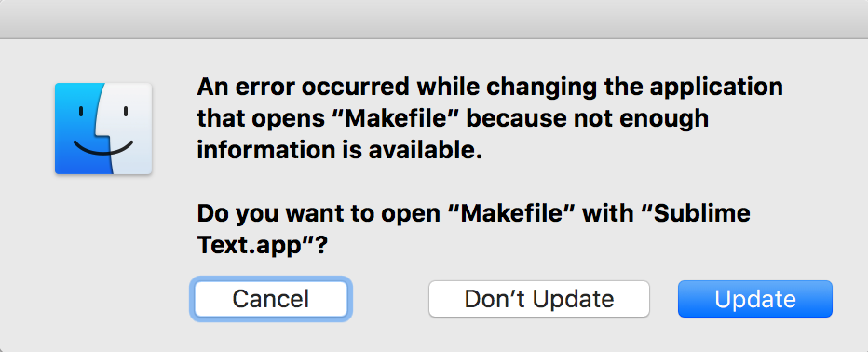Click the gap between Cancel and Don't Update
This screenshot has height=352, width=868.
click(388, 299)
